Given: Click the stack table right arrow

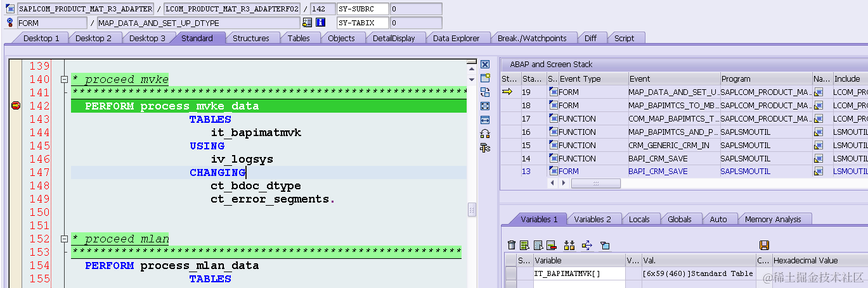Looking at the screenshot, I should pyautogui.click(x=563, y=183).
